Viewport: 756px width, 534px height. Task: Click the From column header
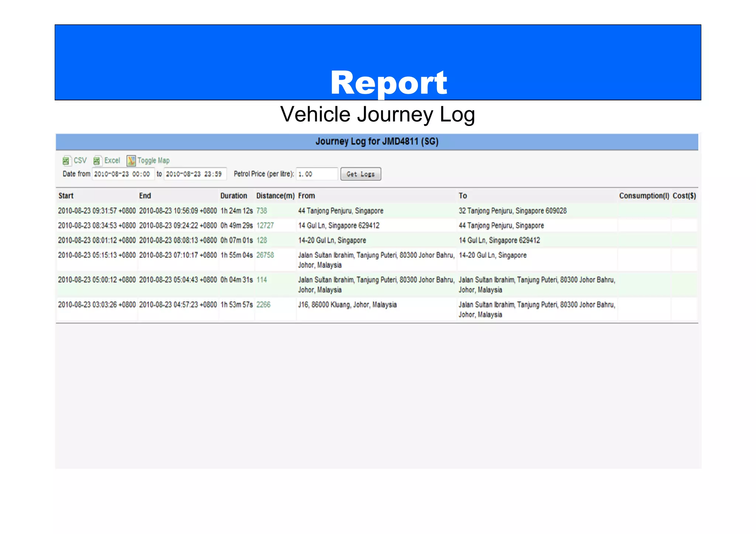pos(306,196)
